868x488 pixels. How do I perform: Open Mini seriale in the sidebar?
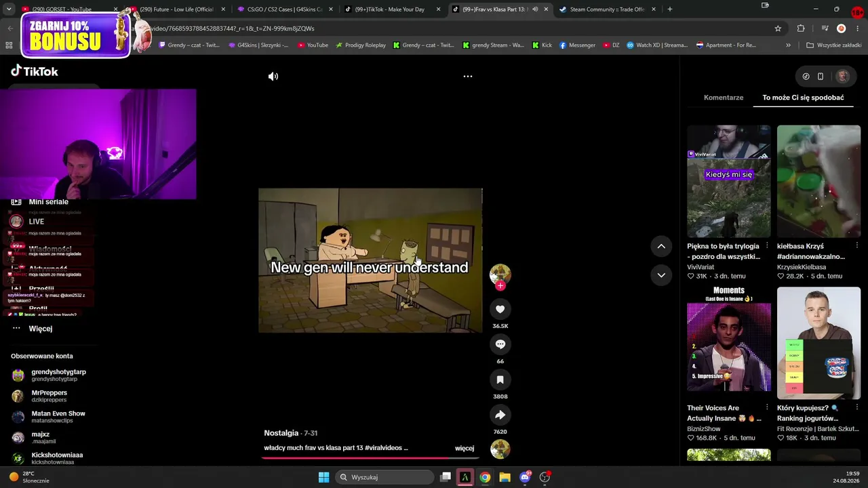click(x=40, y=202)
